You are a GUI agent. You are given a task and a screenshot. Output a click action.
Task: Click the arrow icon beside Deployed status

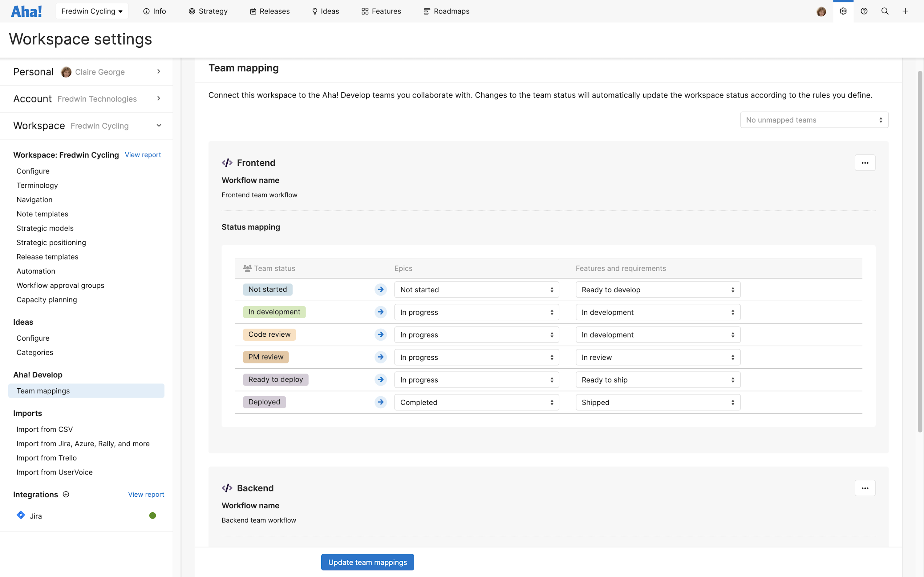(x=381, y=402)
